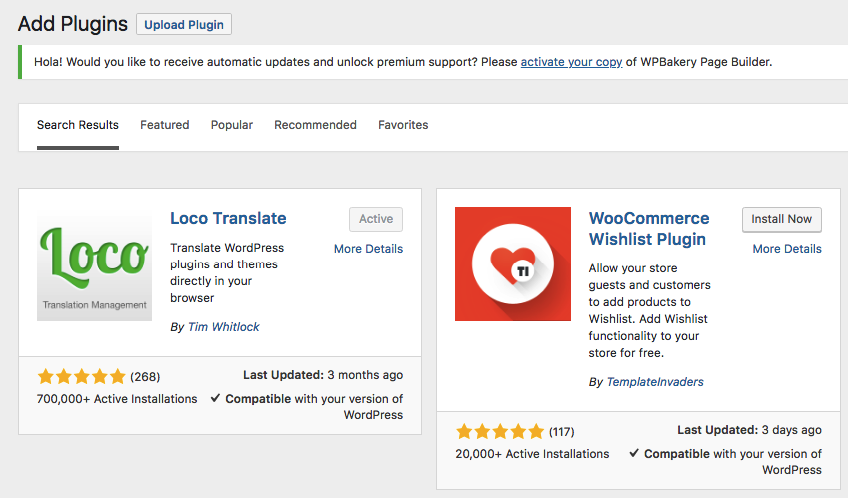Open the activate your copy link
Viewport: 848px width, 498px height.
tap(571, 62)
